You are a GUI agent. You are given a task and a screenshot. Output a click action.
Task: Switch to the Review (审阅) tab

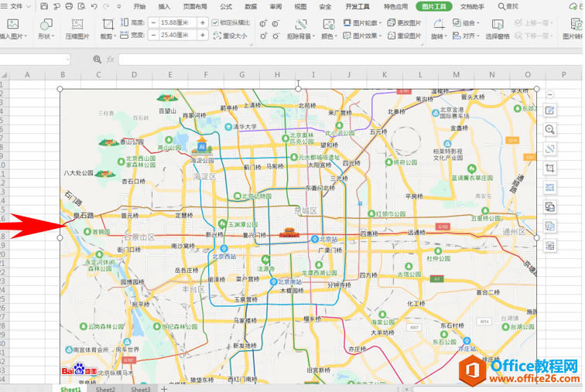[x=275, y=6]
